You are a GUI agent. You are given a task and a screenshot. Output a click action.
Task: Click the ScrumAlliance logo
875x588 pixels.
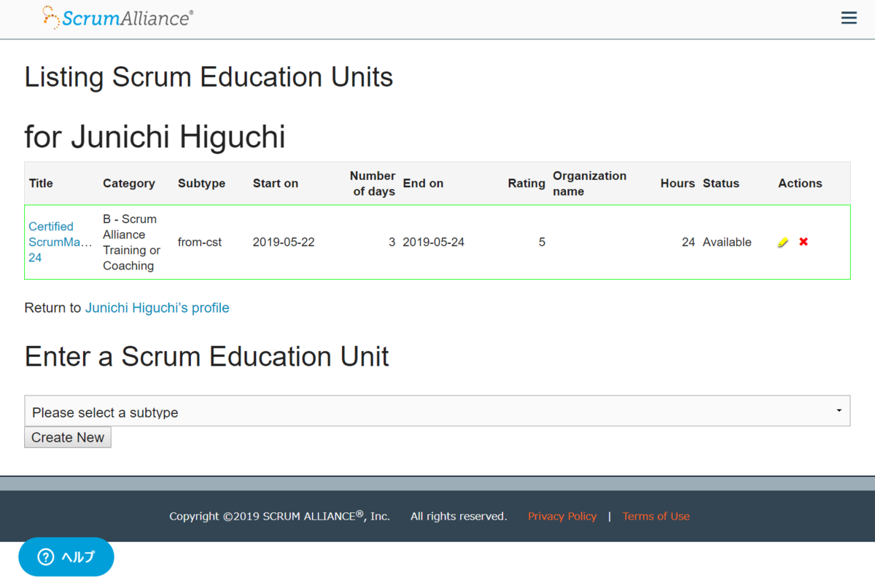(117, 18)
